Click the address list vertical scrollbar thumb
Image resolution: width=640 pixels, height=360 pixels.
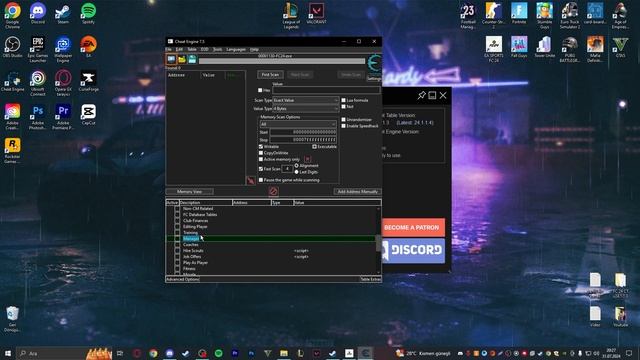(378, 243)
